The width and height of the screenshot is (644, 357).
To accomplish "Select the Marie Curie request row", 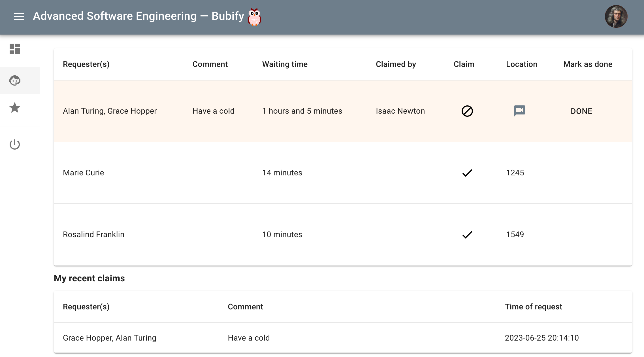I will (x=84, y=173).
